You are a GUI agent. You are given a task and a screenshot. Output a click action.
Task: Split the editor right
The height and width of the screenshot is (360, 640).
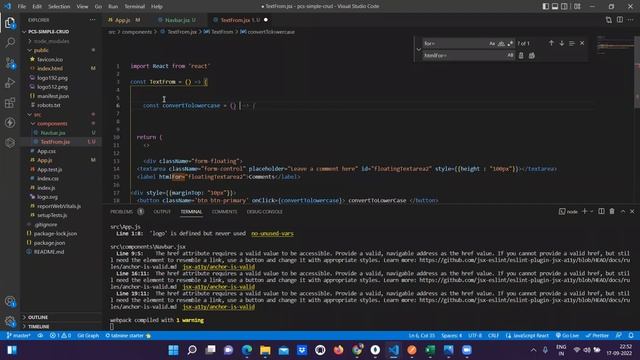[620, 20]
